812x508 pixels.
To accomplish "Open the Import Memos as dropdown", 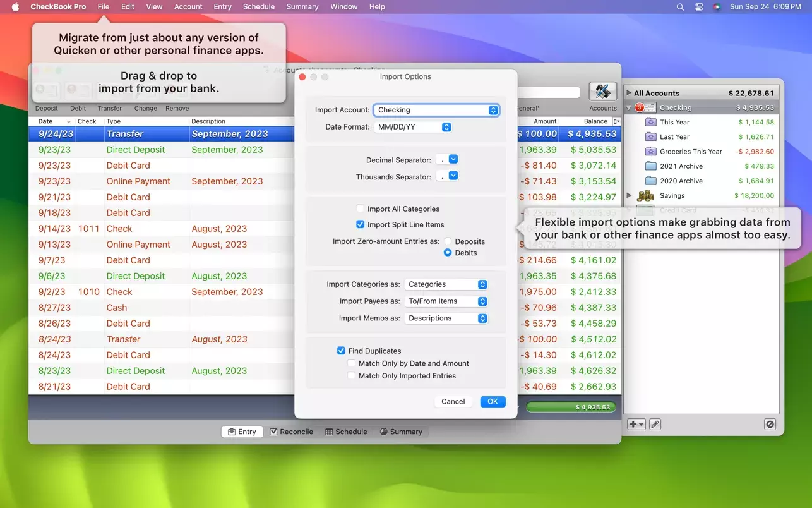I will [446, 318].
